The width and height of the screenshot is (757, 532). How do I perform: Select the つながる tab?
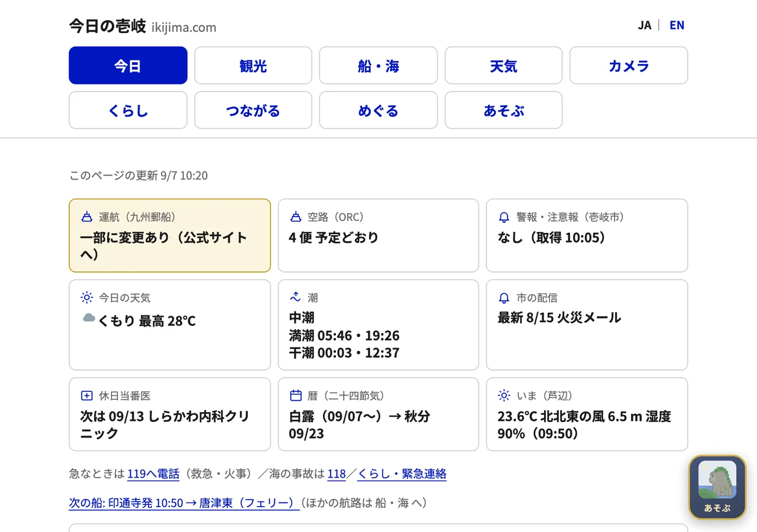pyautogui.click(x=253, y=110)
